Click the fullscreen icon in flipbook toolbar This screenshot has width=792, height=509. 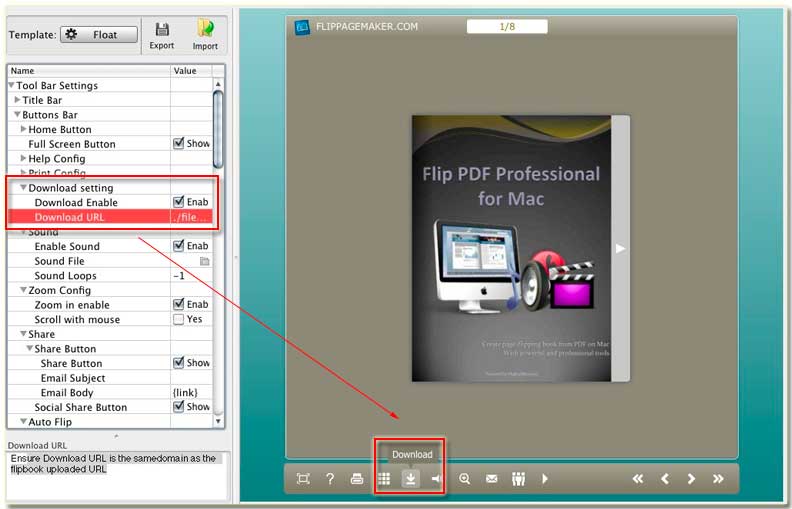[303, 479]
